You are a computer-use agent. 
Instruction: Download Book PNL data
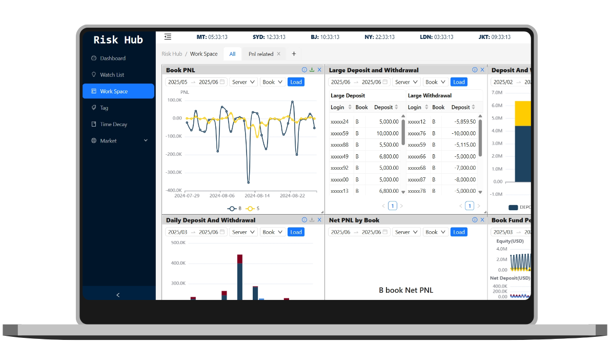tap(312, 70)
